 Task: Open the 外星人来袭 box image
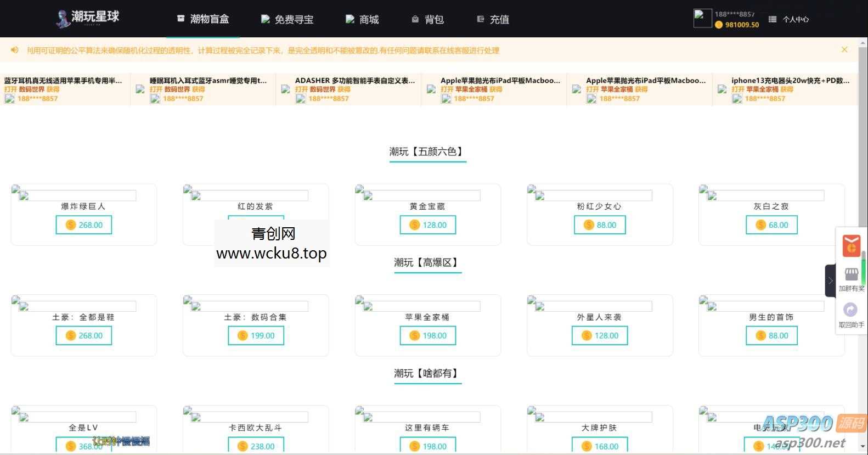tap(593, 306)
